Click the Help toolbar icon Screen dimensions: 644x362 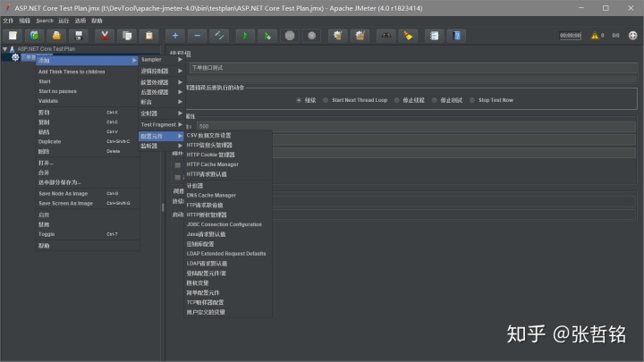pos(456,36)
